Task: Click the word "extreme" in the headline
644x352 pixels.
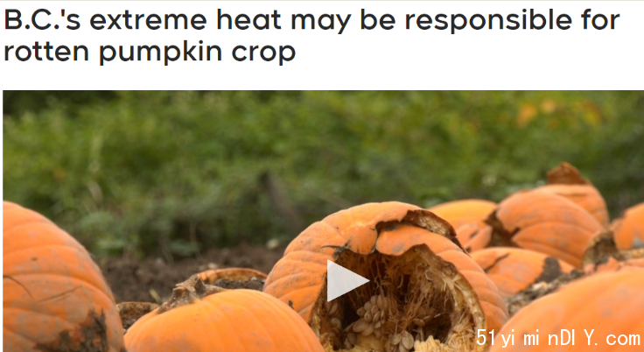Action: [x=148, y=20]
